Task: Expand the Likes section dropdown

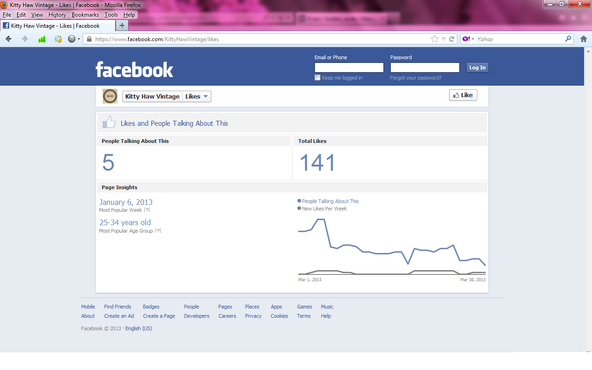Action: click(x=196, y=96)
